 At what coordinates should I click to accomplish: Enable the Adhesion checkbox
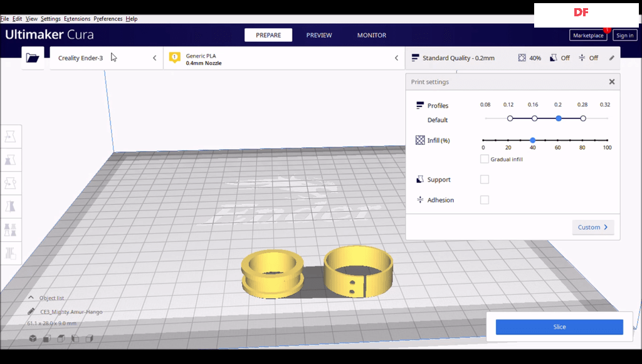point(485,200)
